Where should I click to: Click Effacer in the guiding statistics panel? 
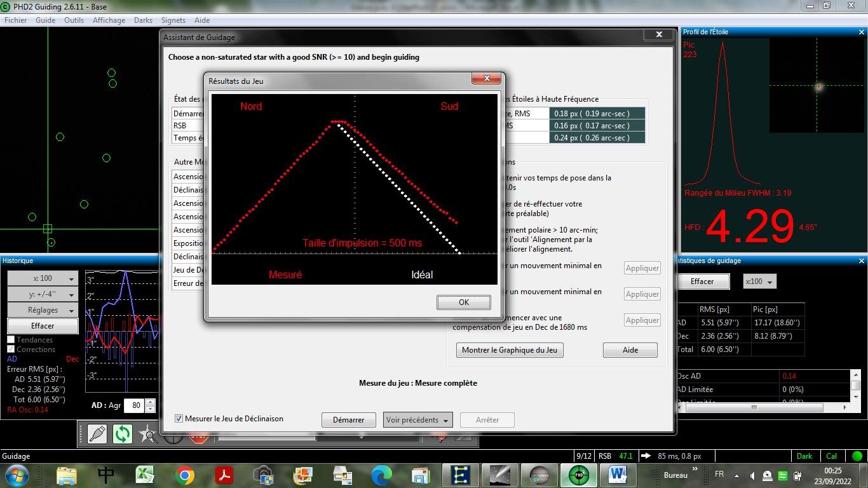point(702,281)
